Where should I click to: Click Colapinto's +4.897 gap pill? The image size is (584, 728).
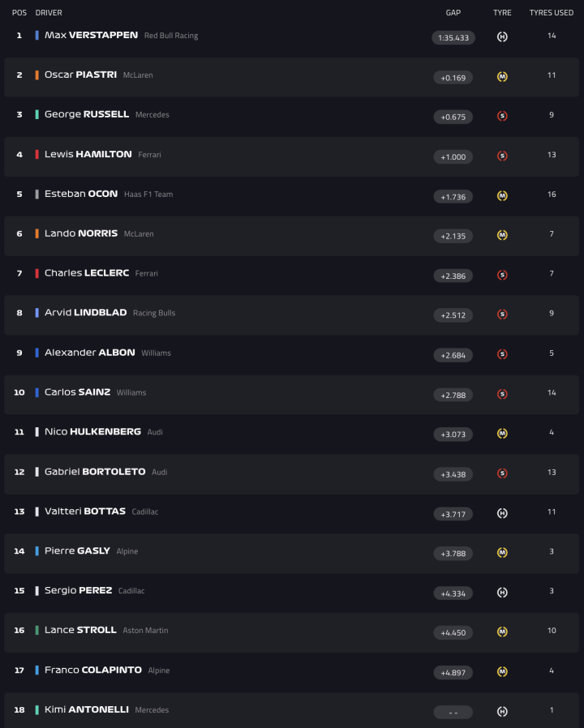(453, 672)
